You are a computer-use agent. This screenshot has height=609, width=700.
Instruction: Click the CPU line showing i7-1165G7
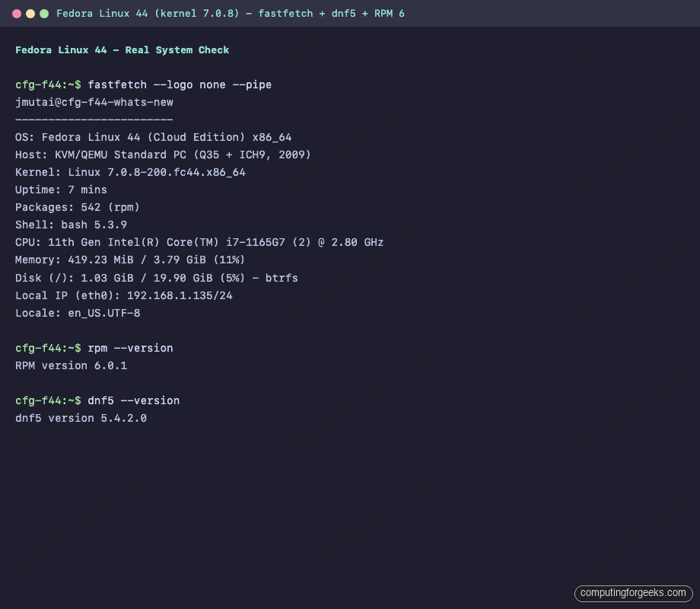click(x=199, y=242)
